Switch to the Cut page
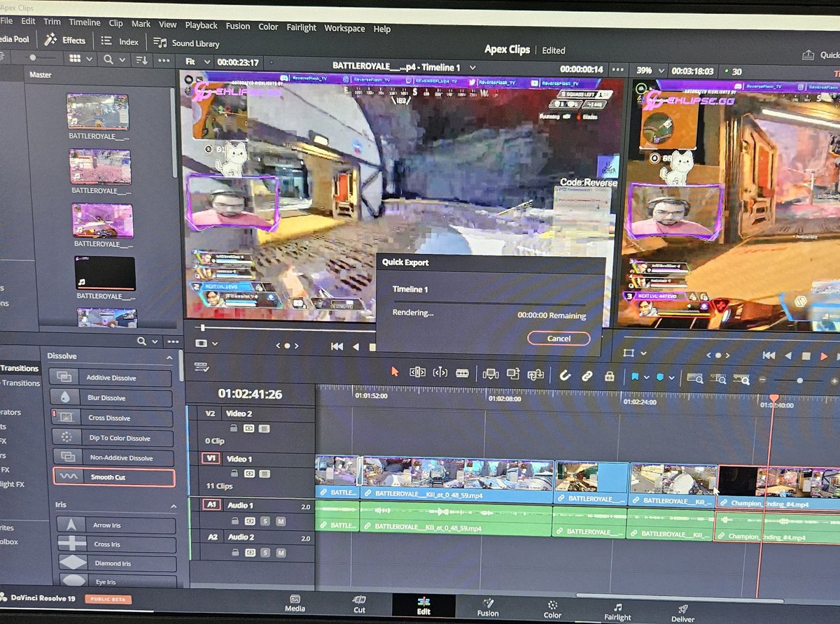This screenshot has width=840, height=624. [359, 604]
